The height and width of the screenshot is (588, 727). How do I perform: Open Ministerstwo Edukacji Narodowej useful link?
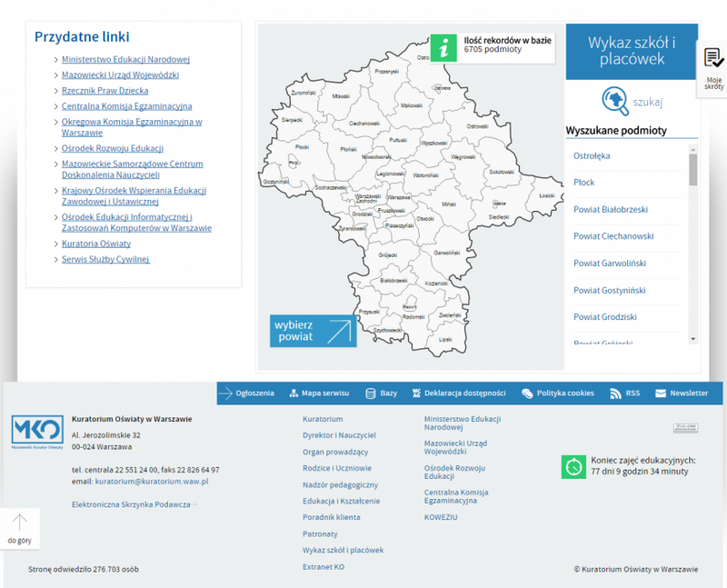click(125, 59)
